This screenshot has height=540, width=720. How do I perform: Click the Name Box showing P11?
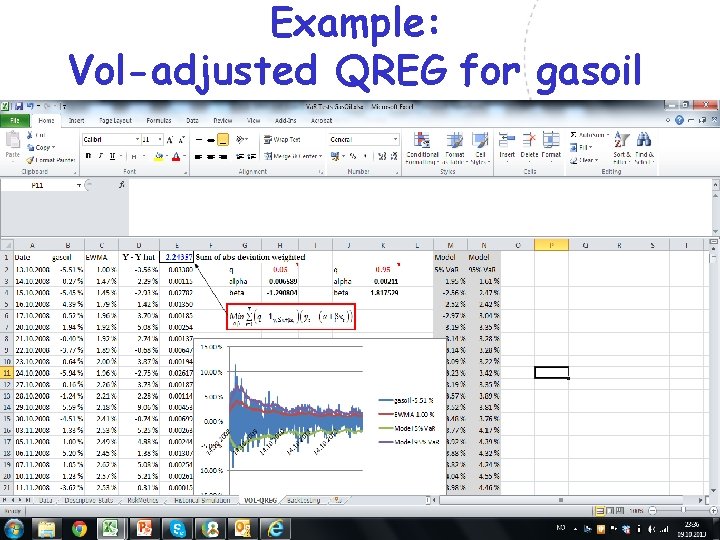click(38, 185)
